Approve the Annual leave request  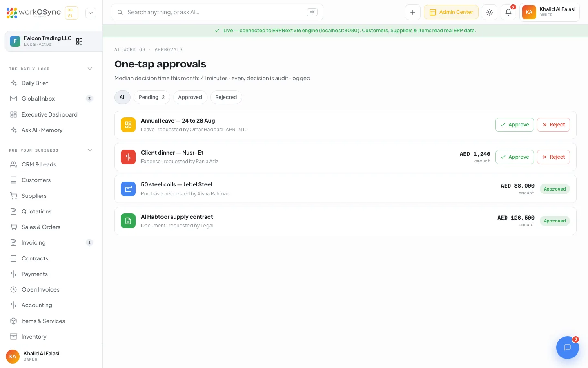514,125
